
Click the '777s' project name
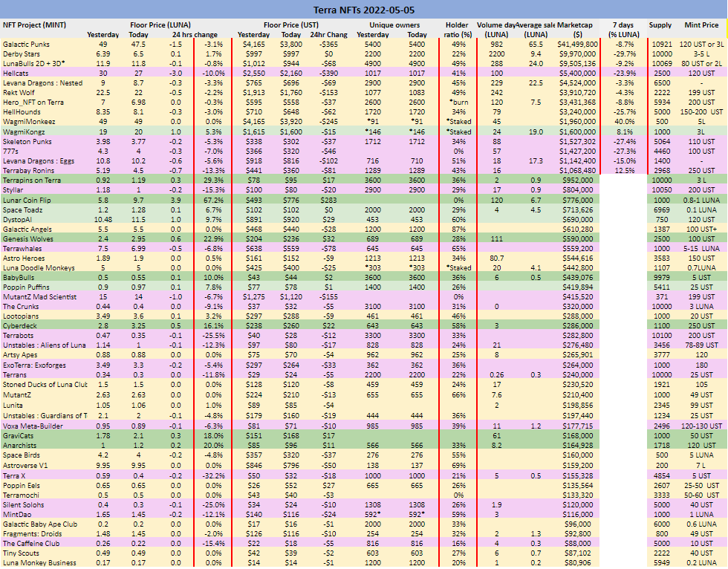10,152
